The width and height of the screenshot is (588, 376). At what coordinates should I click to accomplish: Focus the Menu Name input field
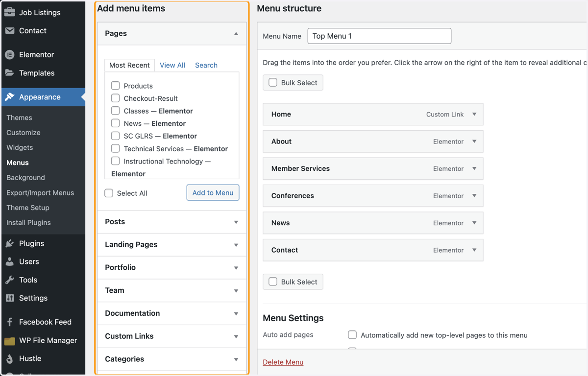point(379,36)
